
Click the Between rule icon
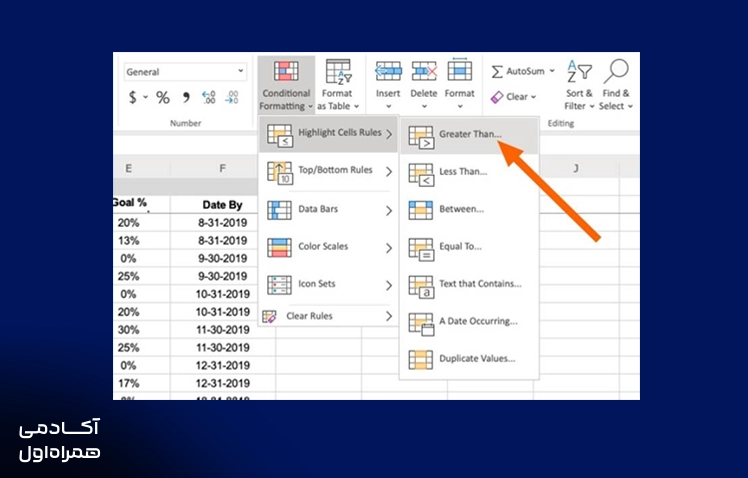(420, 210)
